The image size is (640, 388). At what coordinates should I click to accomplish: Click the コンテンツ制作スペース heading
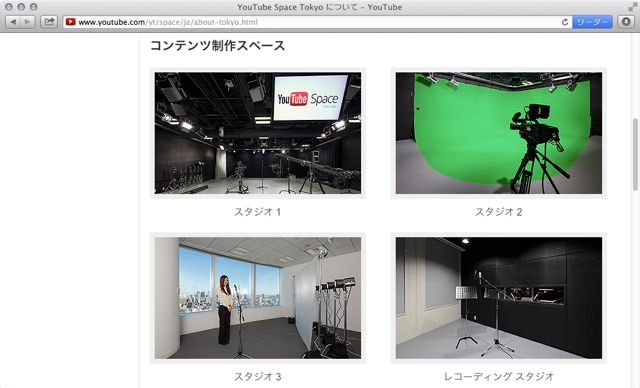[x=218, y=45]
